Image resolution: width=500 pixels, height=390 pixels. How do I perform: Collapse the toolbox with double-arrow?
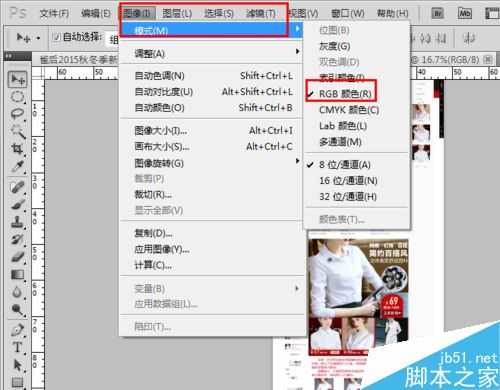click(x=9, y=56)
